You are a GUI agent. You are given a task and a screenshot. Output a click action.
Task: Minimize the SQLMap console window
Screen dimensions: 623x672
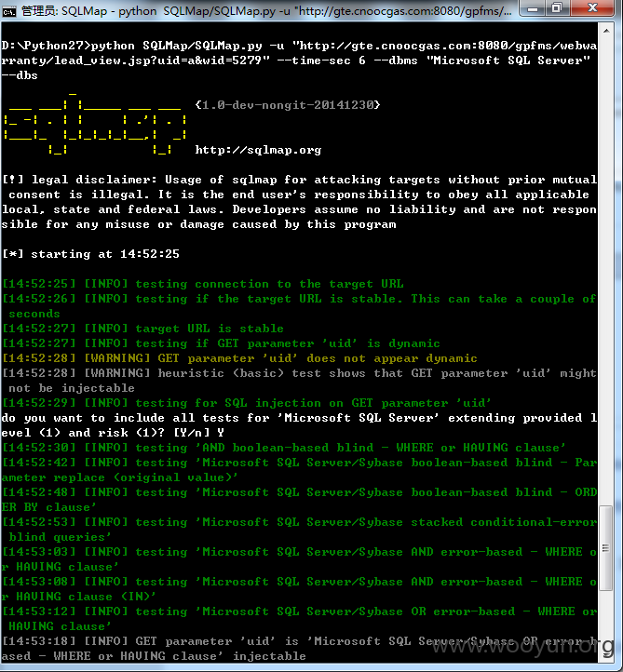[x=533, y=8]
